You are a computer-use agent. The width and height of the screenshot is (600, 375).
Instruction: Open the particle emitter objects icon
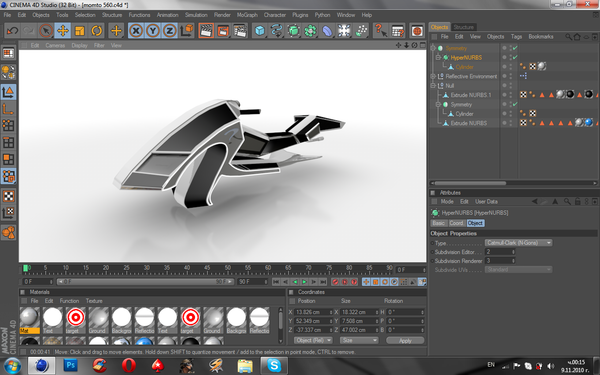[361, 31]
